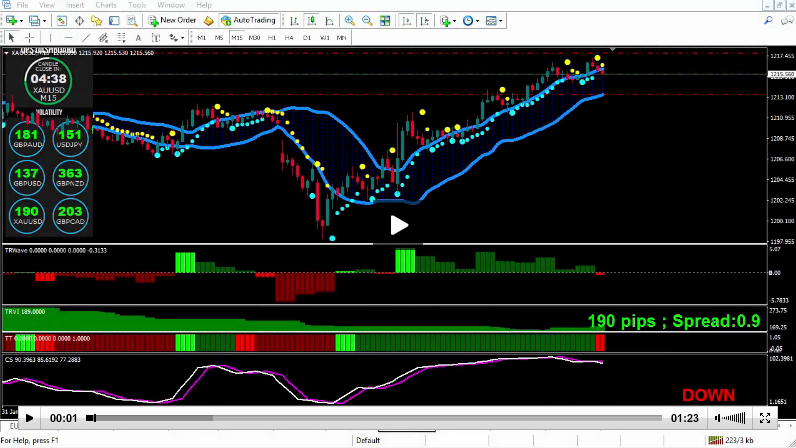Click the video progress seek bar
796x448 pixels.
[375, 418]
